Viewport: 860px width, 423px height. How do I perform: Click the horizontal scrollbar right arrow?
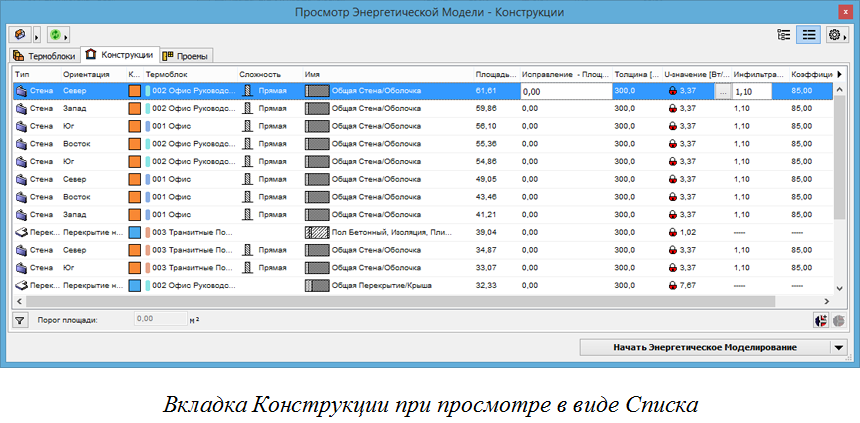point(826,301)
